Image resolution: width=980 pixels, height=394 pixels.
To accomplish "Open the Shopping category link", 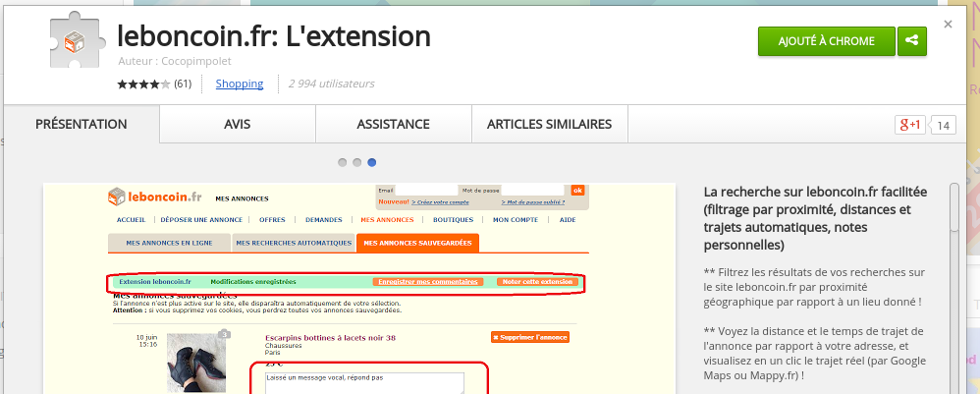I will point(240,84).
